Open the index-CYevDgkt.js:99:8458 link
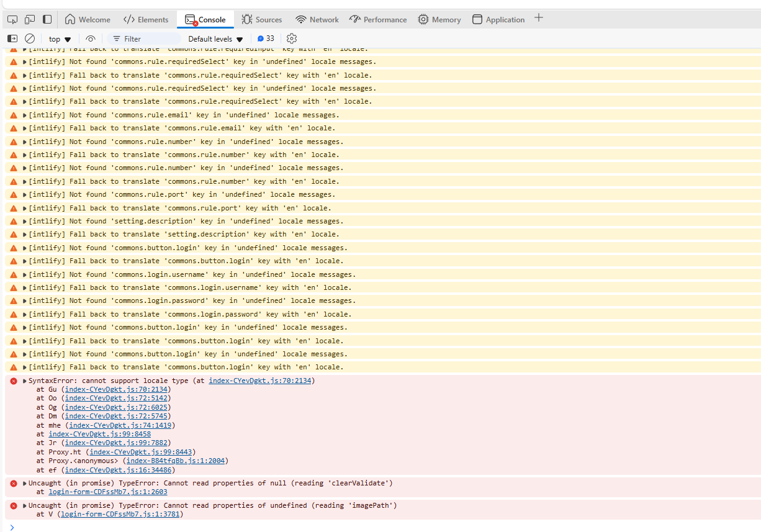 [100, 434]
